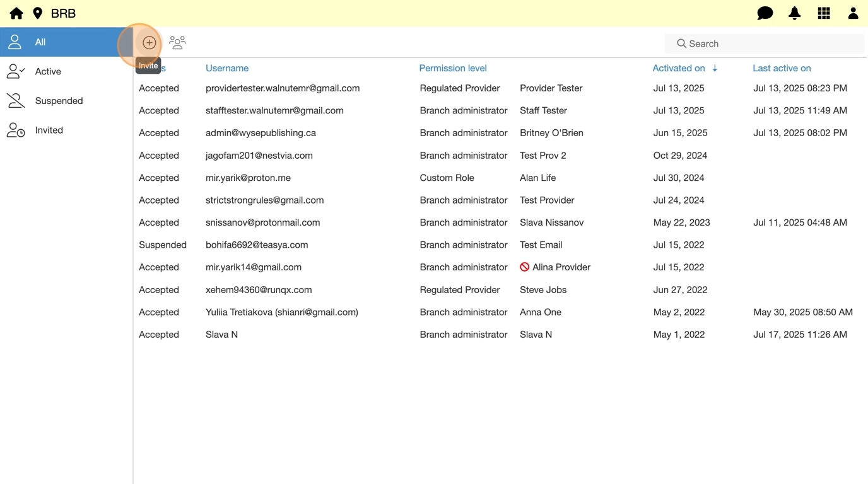Sort by Permission level column
This screenshot has width=868, height=484.
point(453,68)
